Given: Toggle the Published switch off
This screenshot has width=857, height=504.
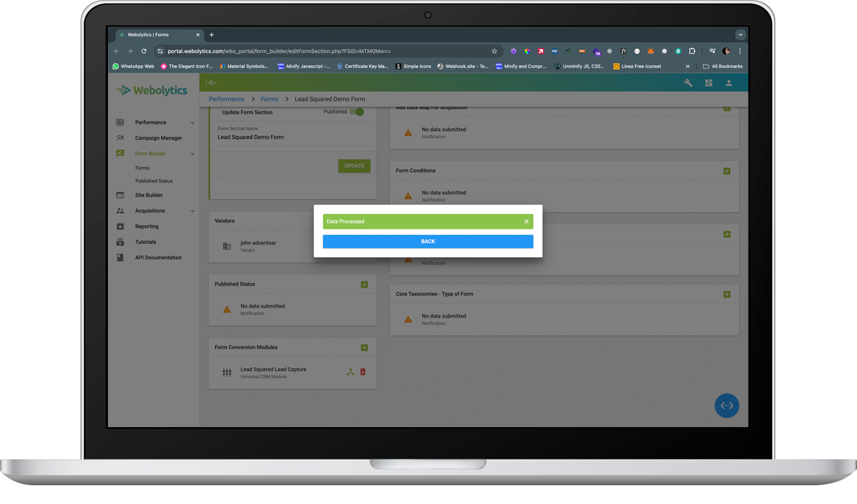Looking at the screenshot, I should tap(357, 112).
